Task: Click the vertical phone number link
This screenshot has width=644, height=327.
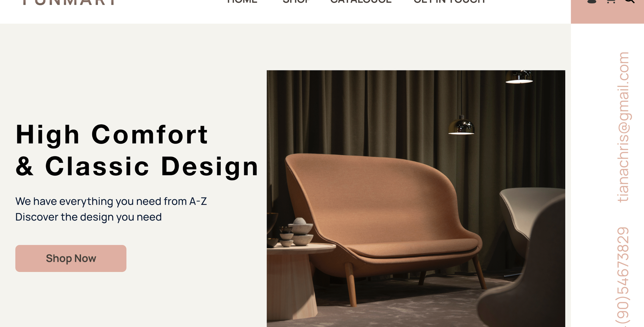Action: (x=623, y=277)
